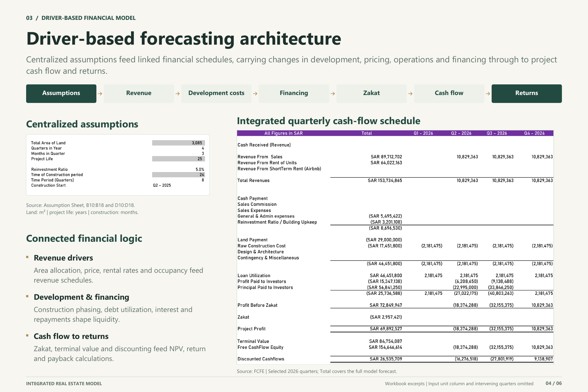Select Construction Start value Q2 - 2025
Viewport: 588px width, 392px height.
tap(162, 185)
